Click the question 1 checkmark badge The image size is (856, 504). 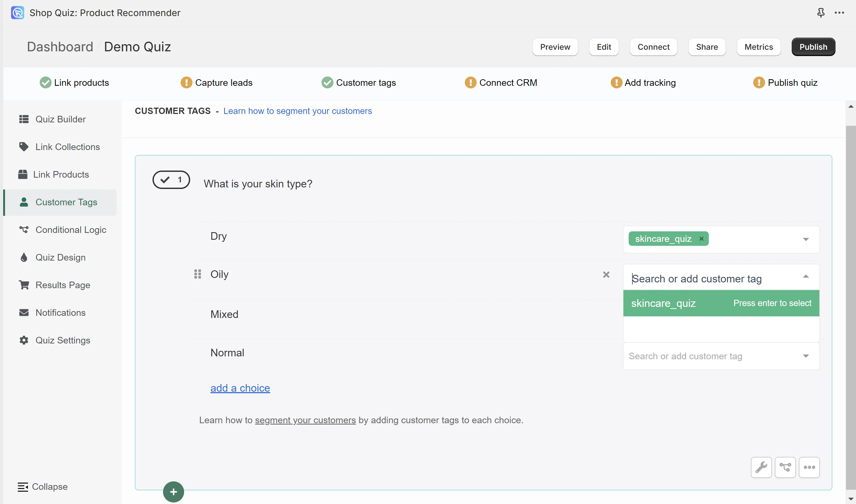171,180
